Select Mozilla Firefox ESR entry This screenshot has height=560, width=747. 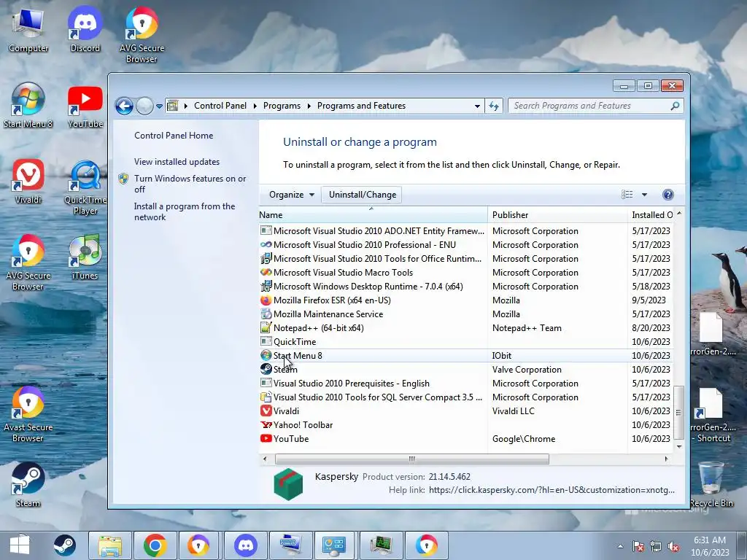click(x=466, y=300)
